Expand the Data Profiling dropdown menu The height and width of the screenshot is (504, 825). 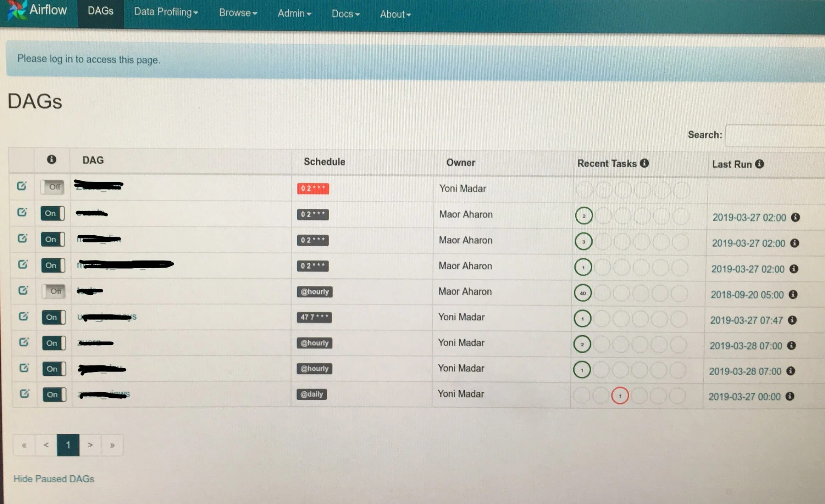pos(166,12)
